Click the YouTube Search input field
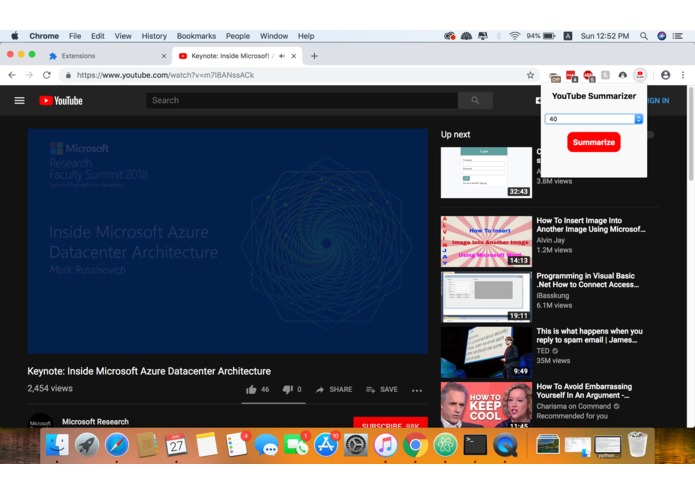The width and height of the screenshot is (695, 494). 302,101
